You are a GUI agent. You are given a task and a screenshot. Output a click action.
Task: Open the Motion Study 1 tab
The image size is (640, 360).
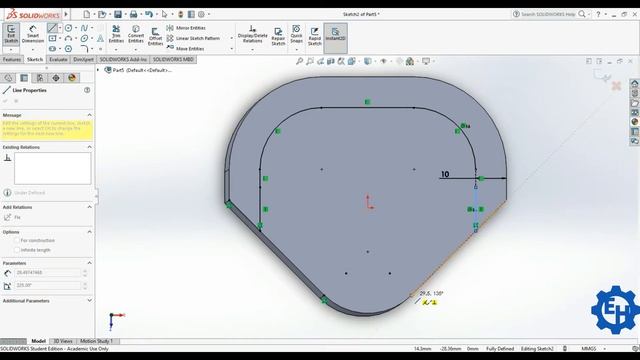96,341
